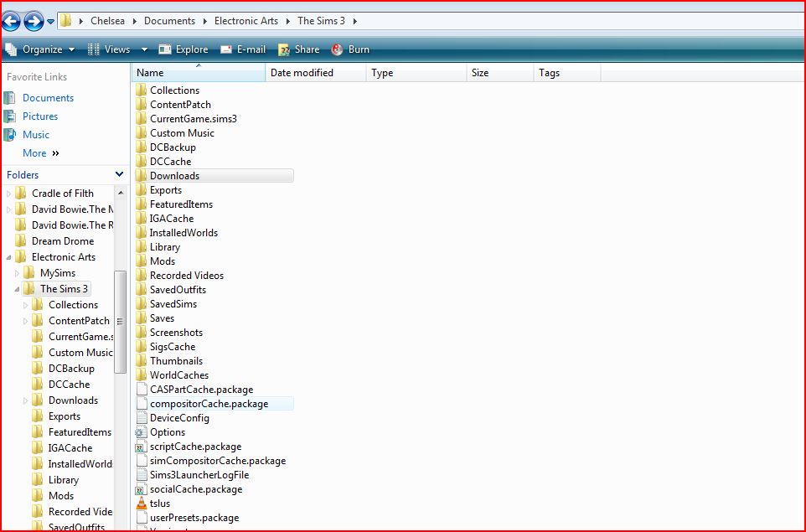Collapse Electronic Arts in folder tree
This screenshot has width=806, height=532.
pyautogui.click(x=8, y=257)
